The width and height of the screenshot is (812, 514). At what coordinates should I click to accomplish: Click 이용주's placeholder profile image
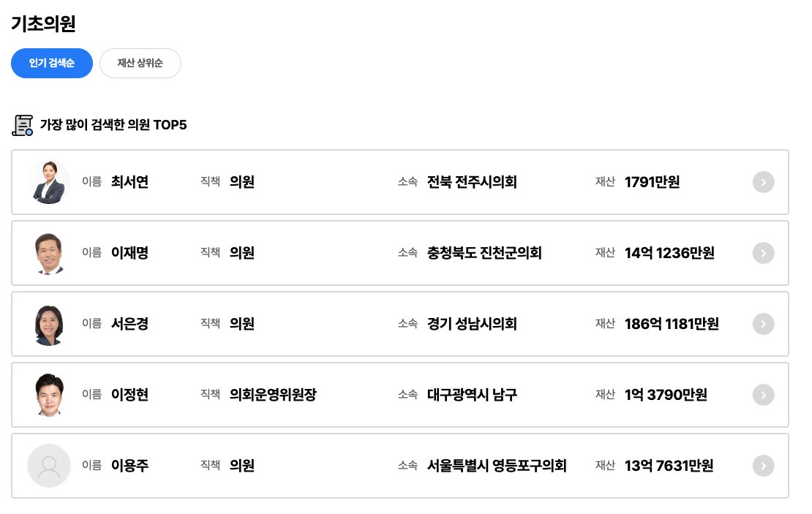(49, 466)
